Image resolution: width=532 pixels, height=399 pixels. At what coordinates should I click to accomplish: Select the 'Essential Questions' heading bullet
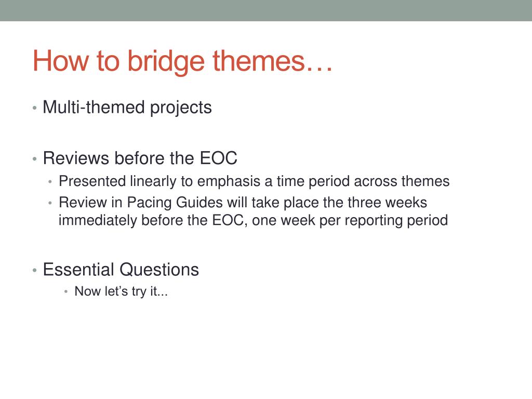click(121, 270)
